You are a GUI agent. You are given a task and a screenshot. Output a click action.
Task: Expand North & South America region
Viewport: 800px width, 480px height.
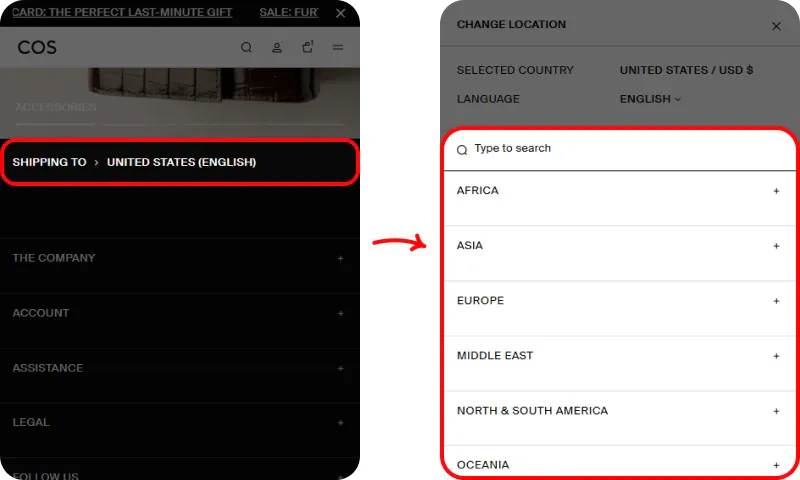pyautogui.click(x=776, y=411)
